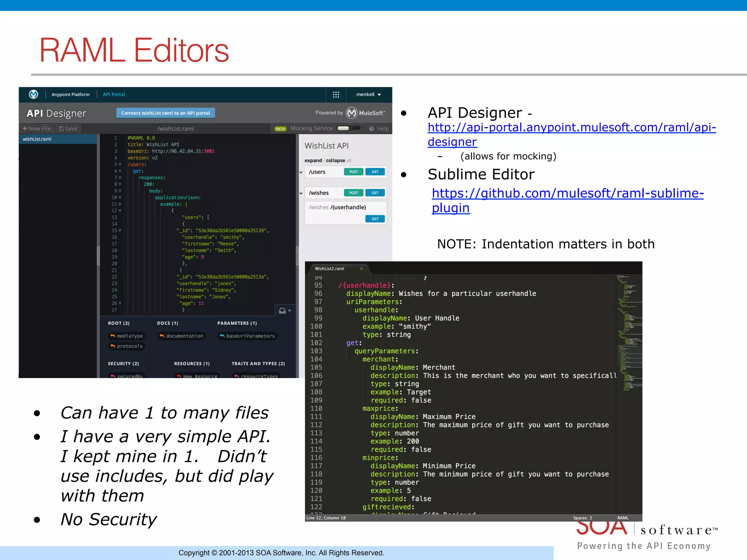Click /{userhandle}: in Sublime editor
747x560 pixels.
[x=366, y=285]
